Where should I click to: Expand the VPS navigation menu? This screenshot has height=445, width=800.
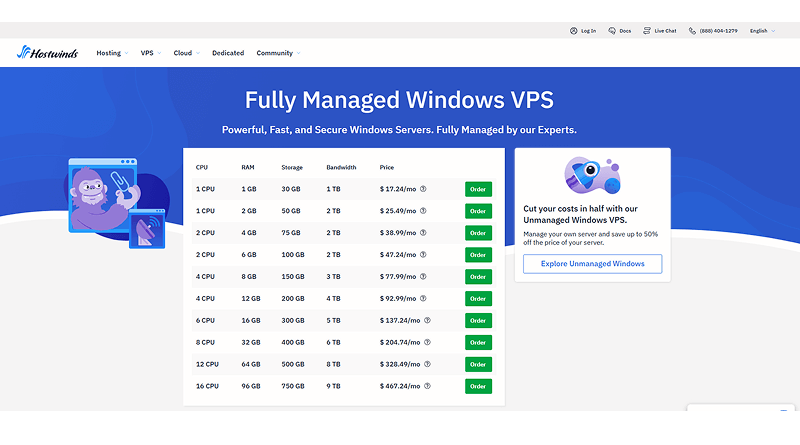(150, 53)
